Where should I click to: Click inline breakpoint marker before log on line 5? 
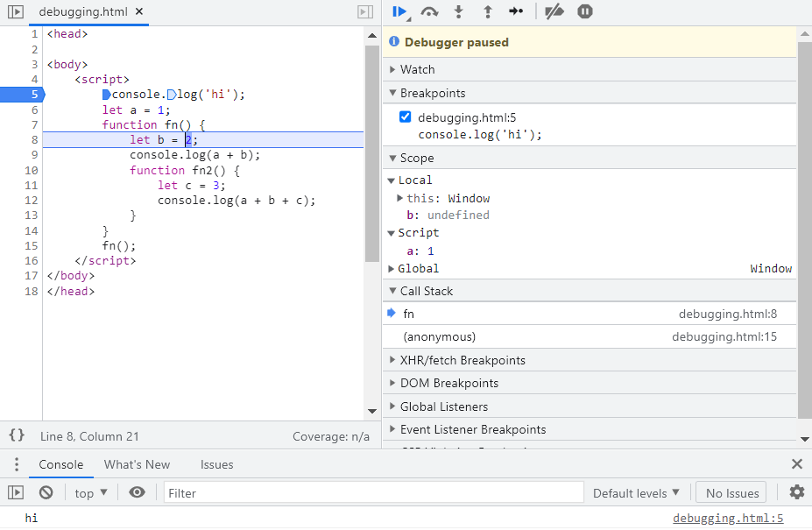[172, 95]
